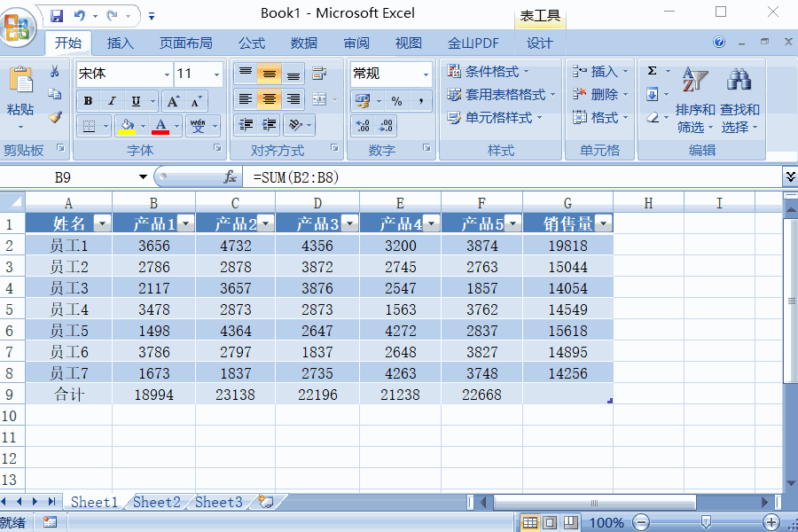
Task: Open 单元格样式 cell styles
Action: coord(494,118)
